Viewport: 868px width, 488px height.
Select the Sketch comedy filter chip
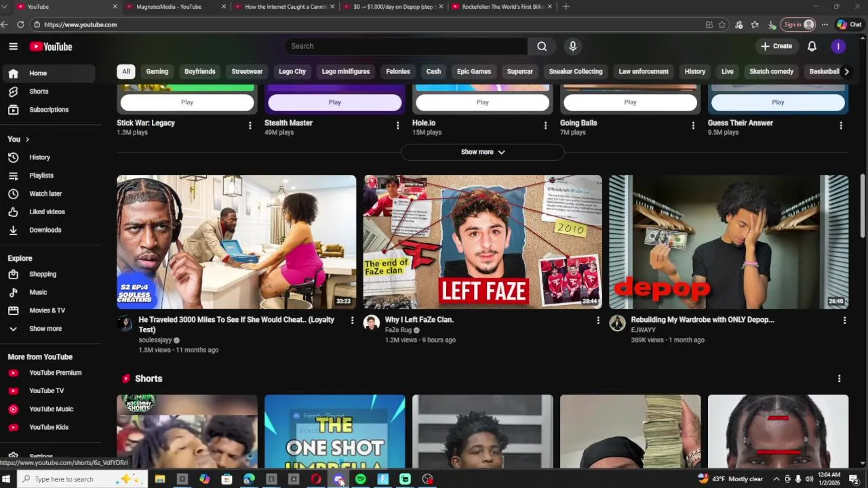771,71
